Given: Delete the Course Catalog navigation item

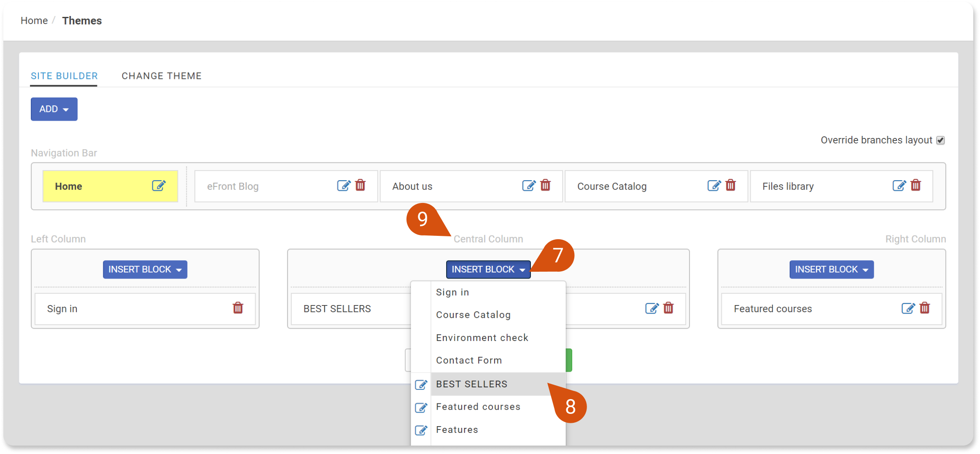Looking at the screenshot, I should 730,185.
